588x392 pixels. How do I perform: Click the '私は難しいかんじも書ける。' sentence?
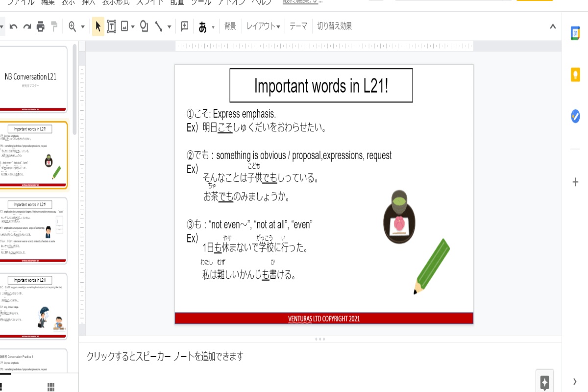(249, 275)
